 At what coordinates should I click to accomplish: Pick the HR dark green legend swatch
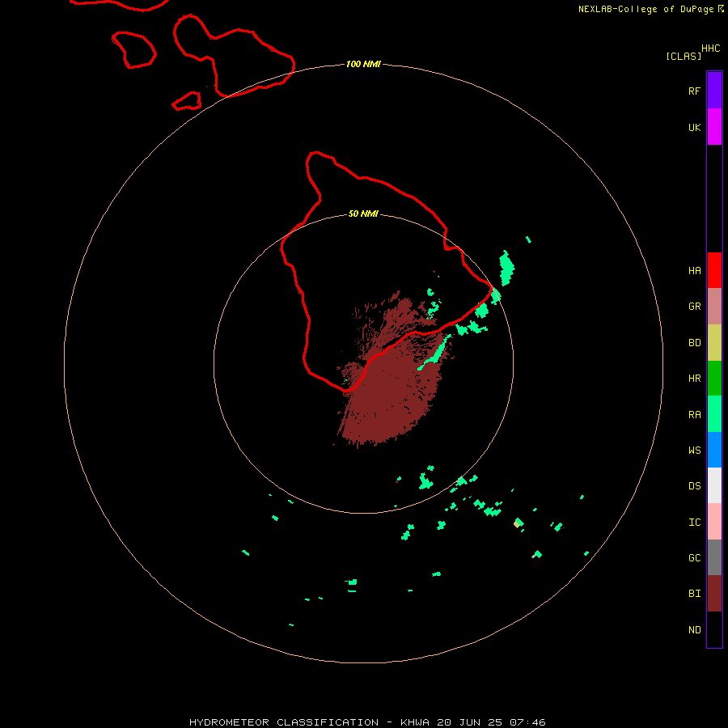tap(714, 379)
